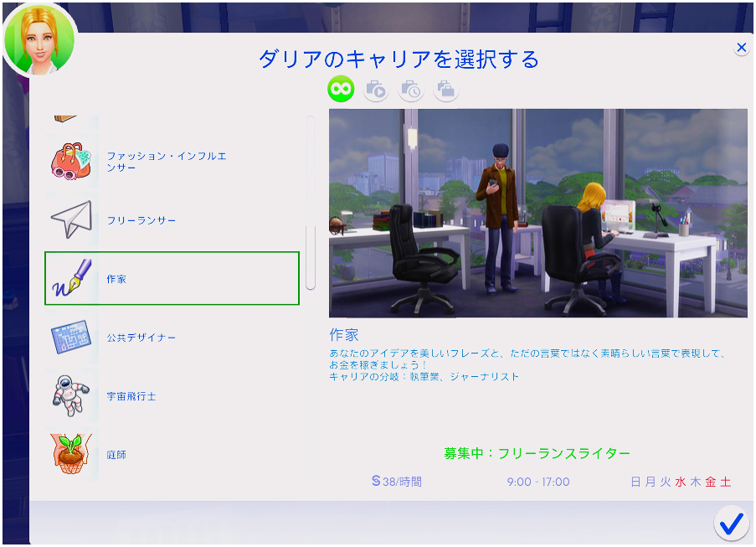Toggle the briefcase-with-clock career filter

click(x=410, y=89)
